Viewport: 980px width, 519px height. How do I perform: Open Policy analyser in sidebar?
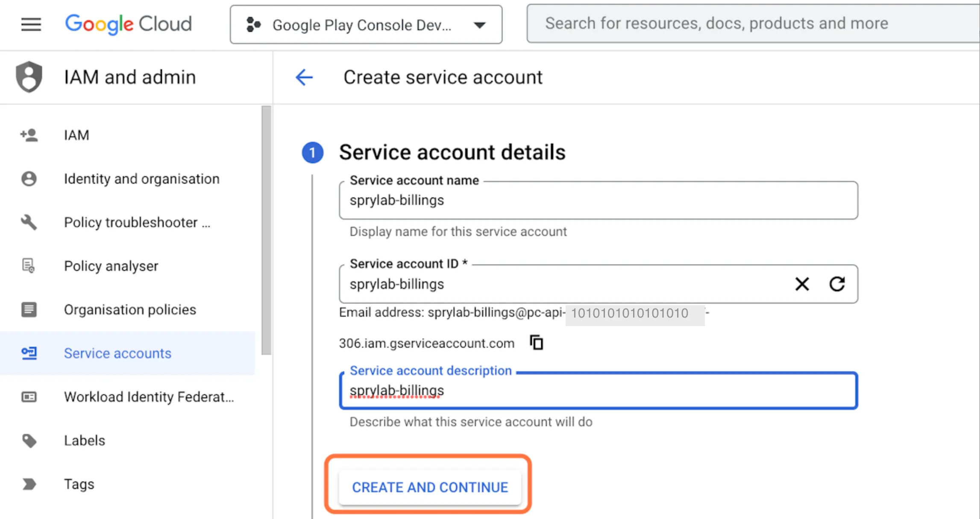click(x=127, y=266)
